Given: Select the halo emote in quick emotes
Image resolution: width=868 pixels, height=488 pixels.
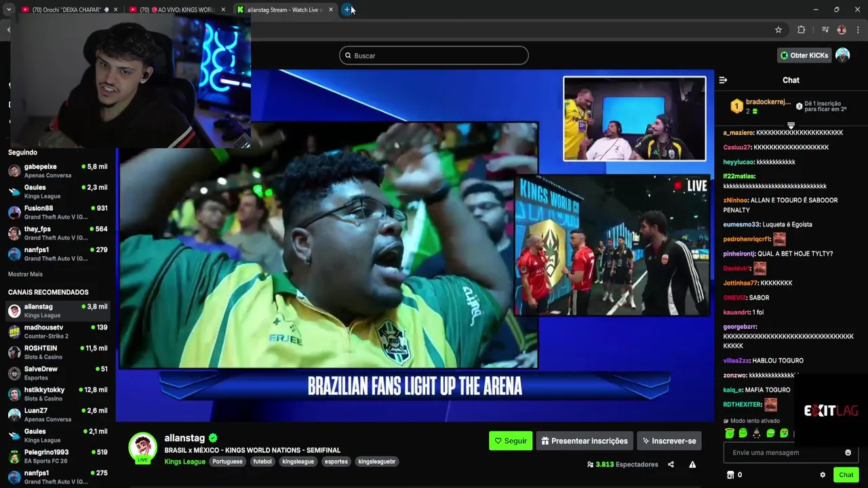Looking at the screenshot, I should [x=730, y=433].
